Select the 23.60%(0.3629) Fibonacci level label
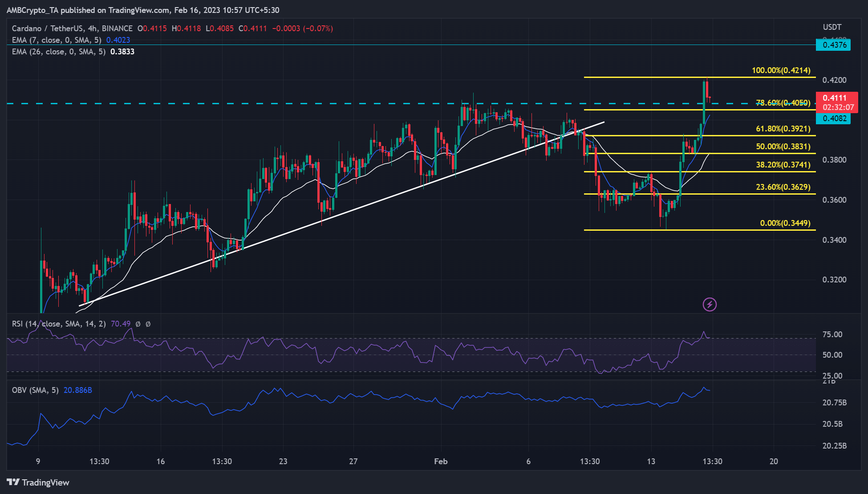The height and width of the screenshot is (494, 868). 783,187
